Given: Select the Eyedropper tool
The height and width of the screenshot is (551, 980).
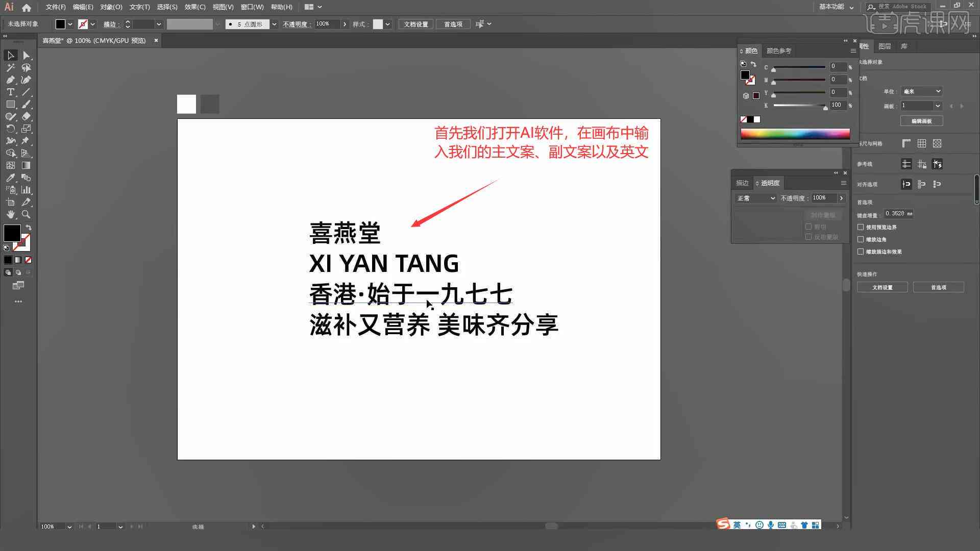Looking at the screenshot, I should [10, 177].
